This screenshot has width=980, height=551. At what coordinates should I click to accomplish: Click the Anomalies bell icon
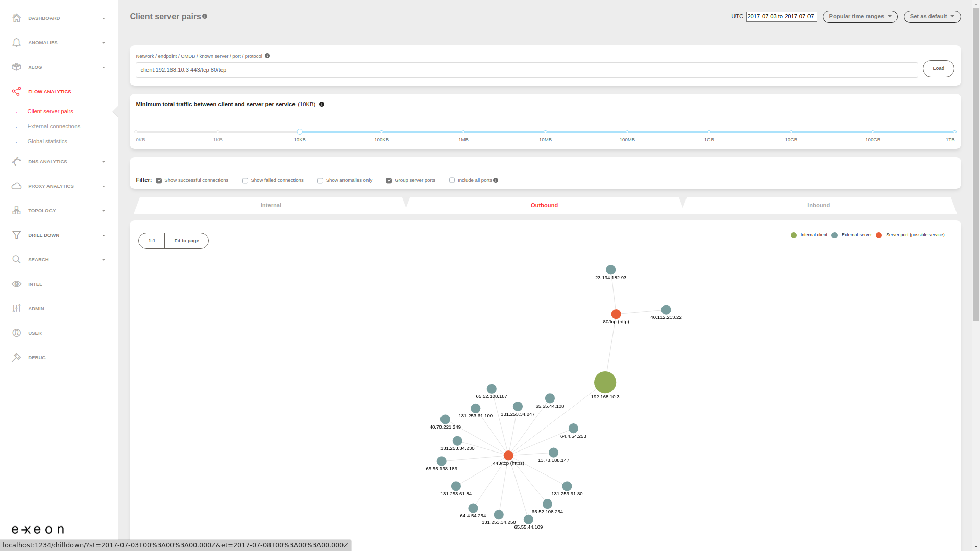point(16,43)
